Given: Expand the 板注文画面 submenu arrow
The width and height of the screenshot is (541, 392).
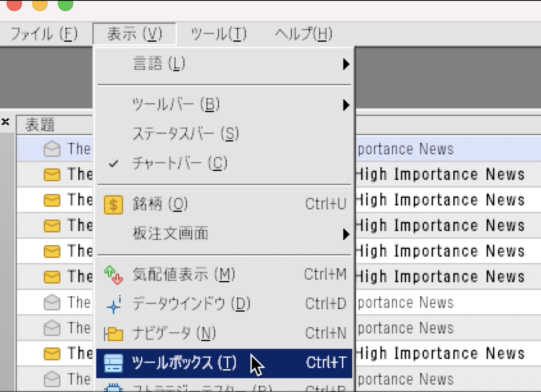Looking at the screenshot, I should click(x=346, y=234).
